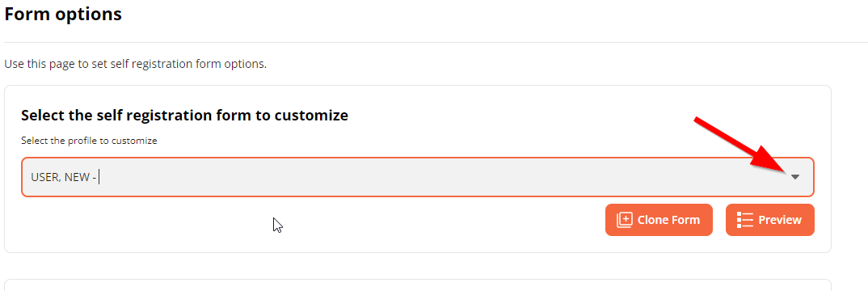
Task: Click the divider line under Form options
Action: pyautogui.click(x=436, y=42)
